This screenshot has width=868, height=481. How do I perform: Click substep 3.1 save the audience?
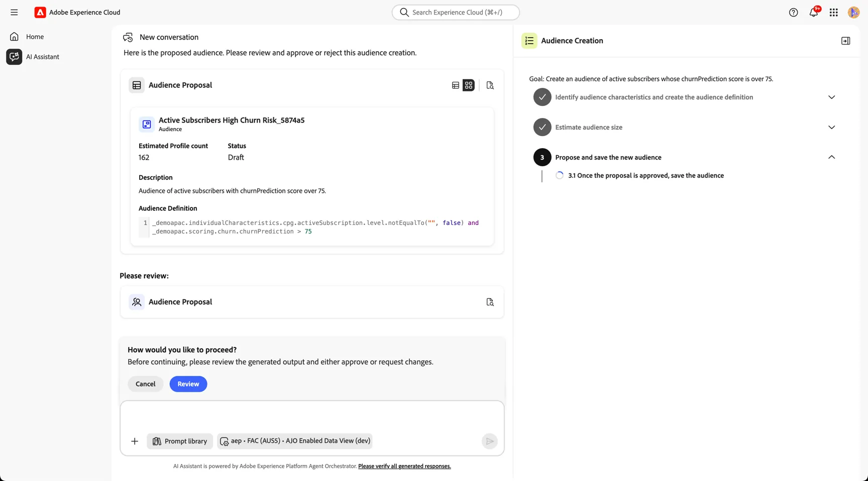tap(646, 176)
